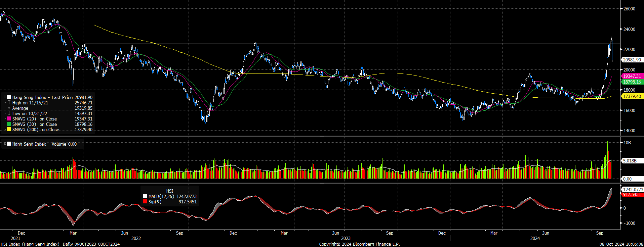Image resolution: width=644 pixels, height=247 pixels.
Task: Click 'Hang Seng Index - Last Price' legend label
Action: coord(42,97)
